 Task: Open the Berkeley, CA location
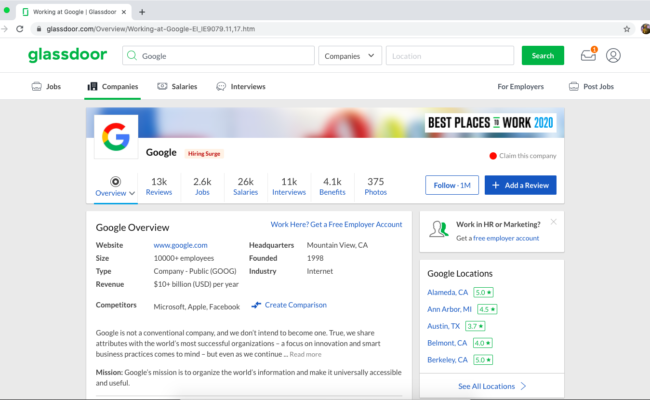pyautogui.click(x=447, y=360)
